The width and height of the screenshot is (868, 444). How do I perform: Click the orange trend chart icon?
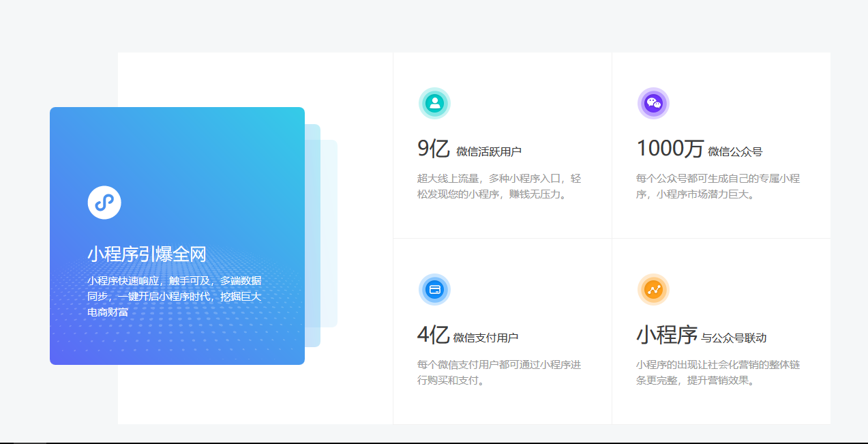(653, 289)
